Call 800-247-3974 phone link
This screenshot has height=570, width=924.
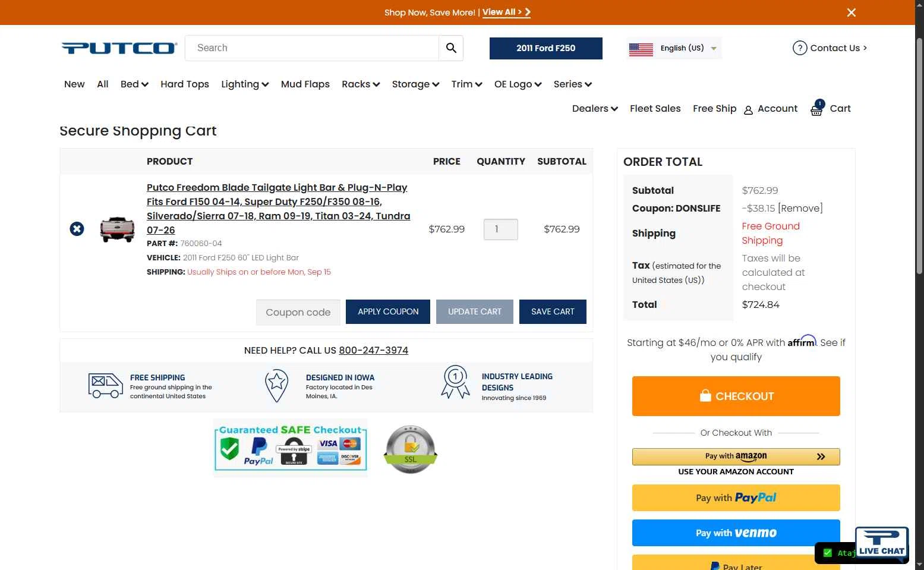pos(373,351)
